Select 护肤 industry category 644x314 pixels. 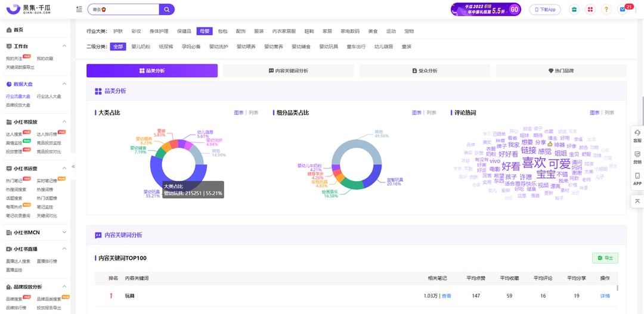click(118, 31)
